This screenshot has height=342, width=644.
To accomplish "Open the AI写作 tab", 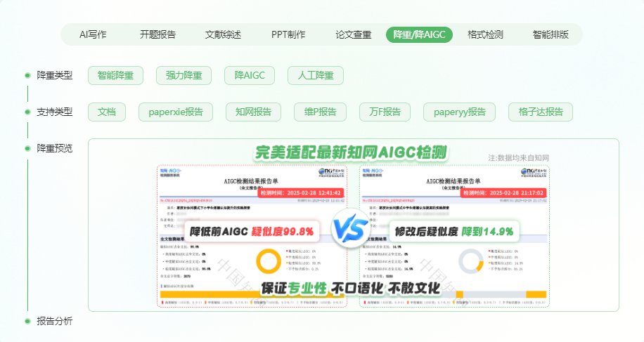I will (x=93, y=34).
